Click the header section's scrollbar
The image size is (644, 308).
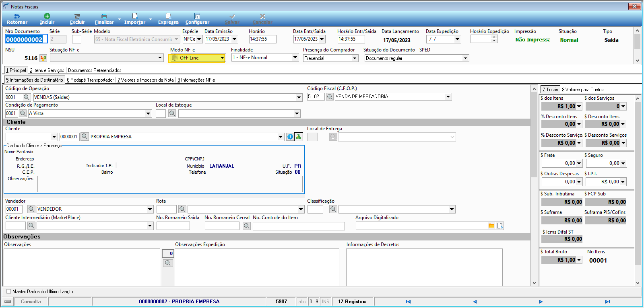[637, 46]
